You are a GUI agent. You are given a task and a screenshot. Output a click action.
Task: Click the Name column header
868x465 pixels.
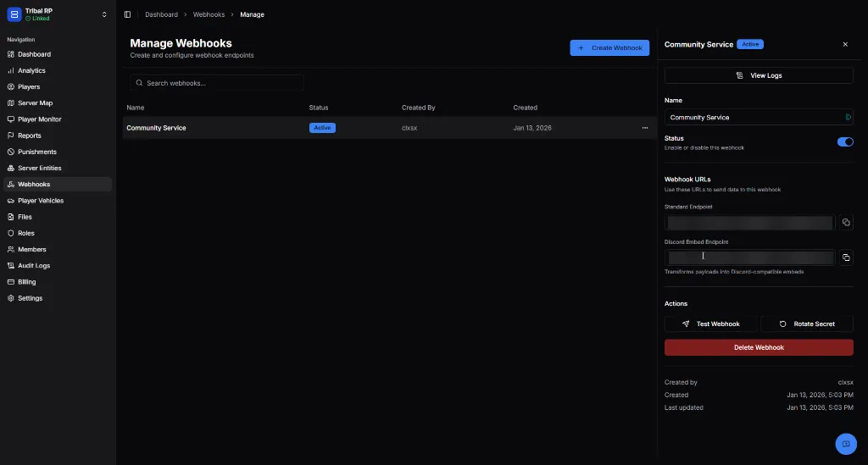click(135, 108)
